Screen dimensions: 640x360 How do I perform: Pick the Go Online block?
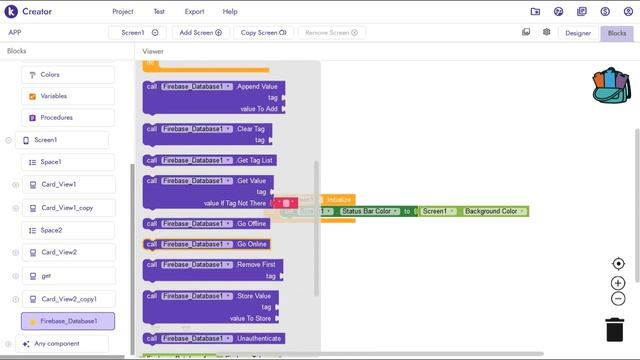(x=206, y=244)
